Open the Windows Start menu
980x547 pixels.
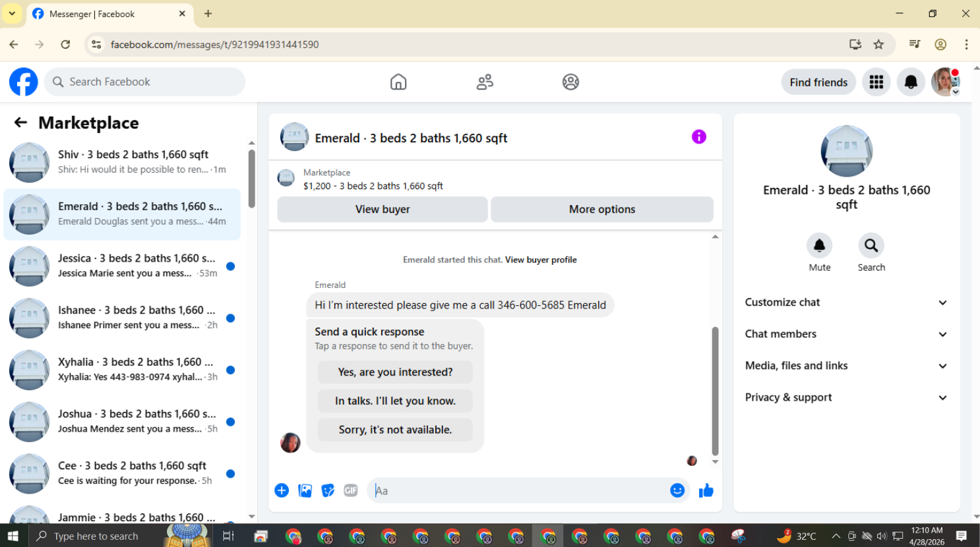coord(13,536)
